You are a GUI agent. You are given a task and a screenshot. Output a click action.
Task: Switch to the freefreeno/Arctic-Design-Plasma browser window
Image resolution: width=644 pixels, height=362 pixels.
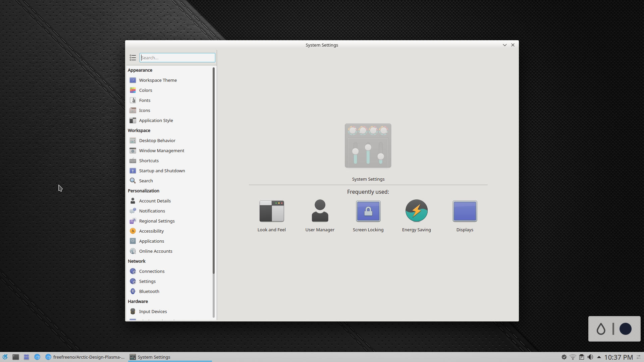(85, 357)
